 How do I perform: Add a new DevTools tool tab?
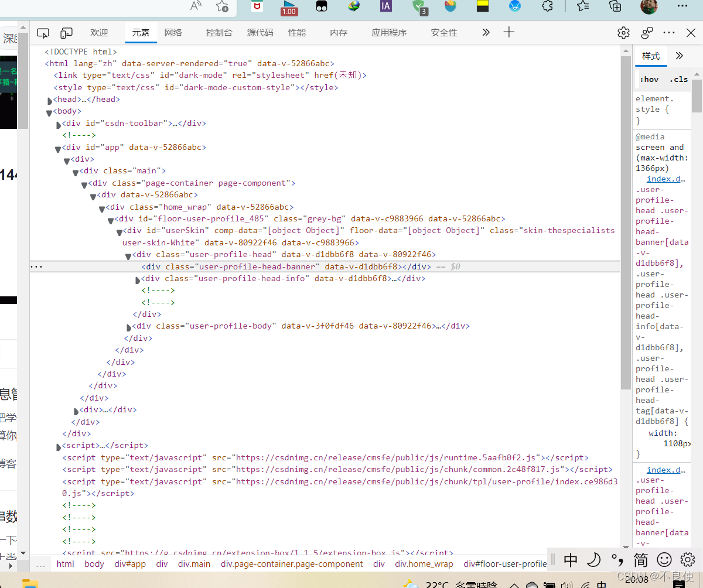(x=509, y=32)
